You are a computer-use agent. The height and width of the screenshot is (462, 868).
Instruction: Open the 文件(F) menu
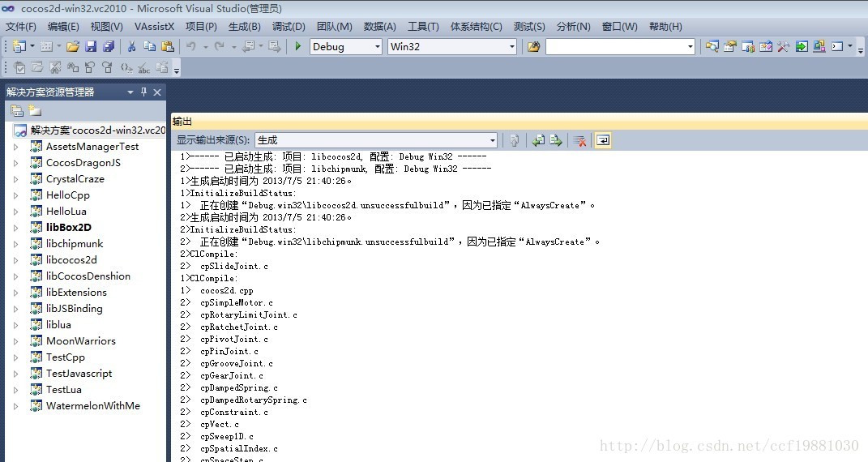(x=21, y=27)
